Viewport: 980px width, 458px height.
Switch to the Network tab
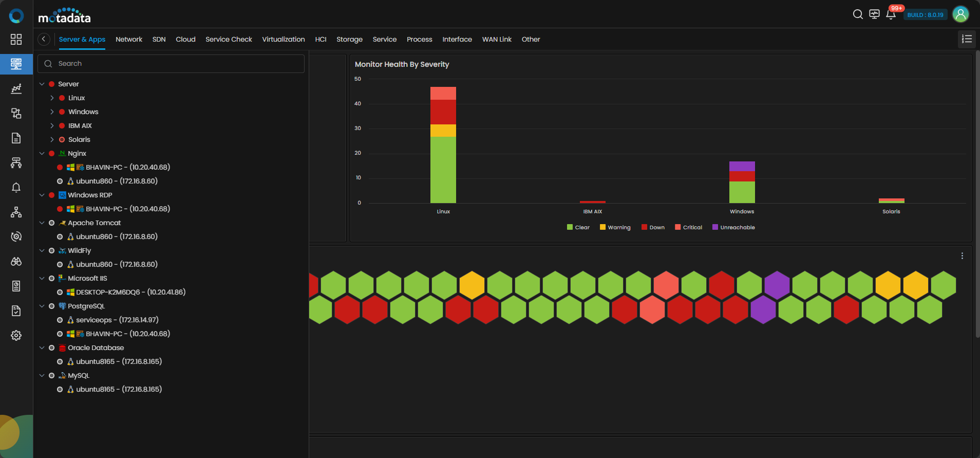click(x=129, y=39)
